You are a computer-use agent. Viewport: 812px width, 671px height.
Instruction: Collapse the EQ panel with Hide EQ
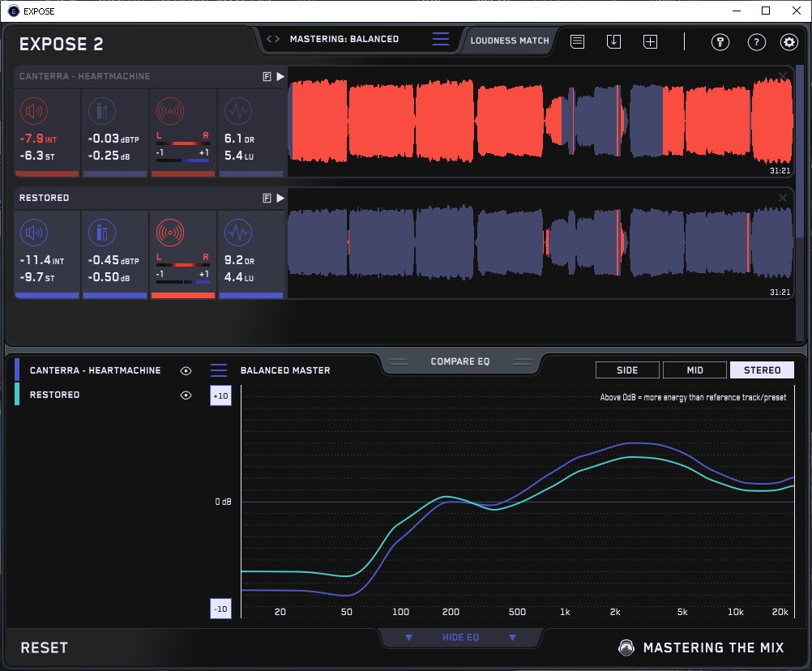460,638
